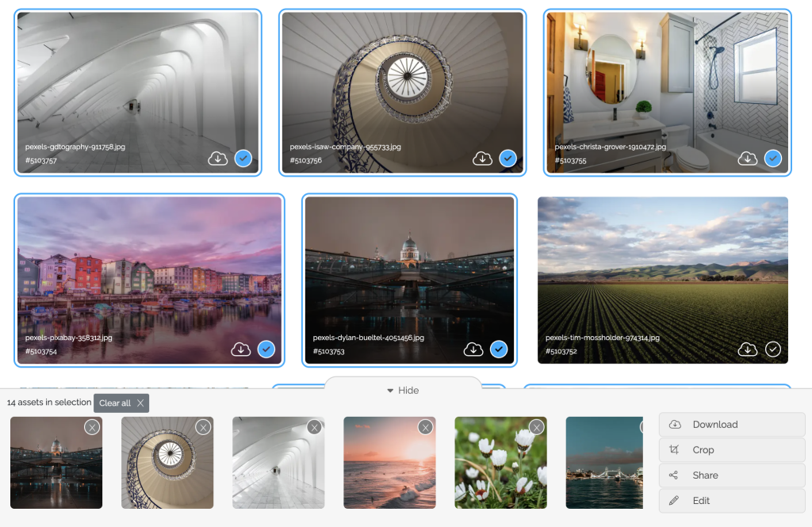
Task: Select sunset beach thumbnail in selection tray
Action: (389, 463)
